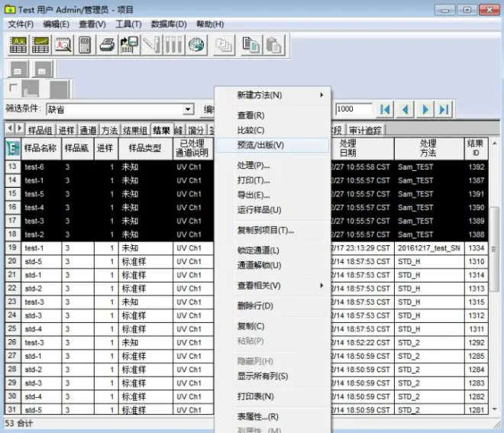This screenshot has height=433, width=504.
Task: Choose 查看(R) in context menu
Action: (x=273, y=115)
